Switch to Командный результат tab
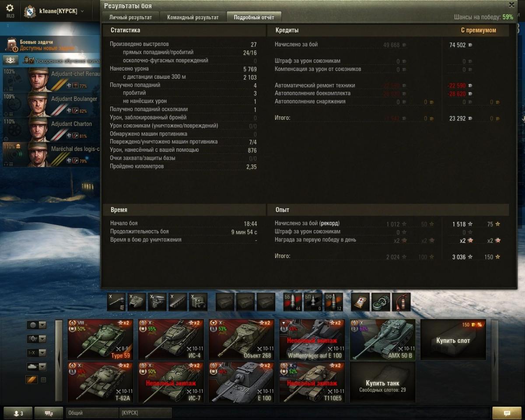 192,17
